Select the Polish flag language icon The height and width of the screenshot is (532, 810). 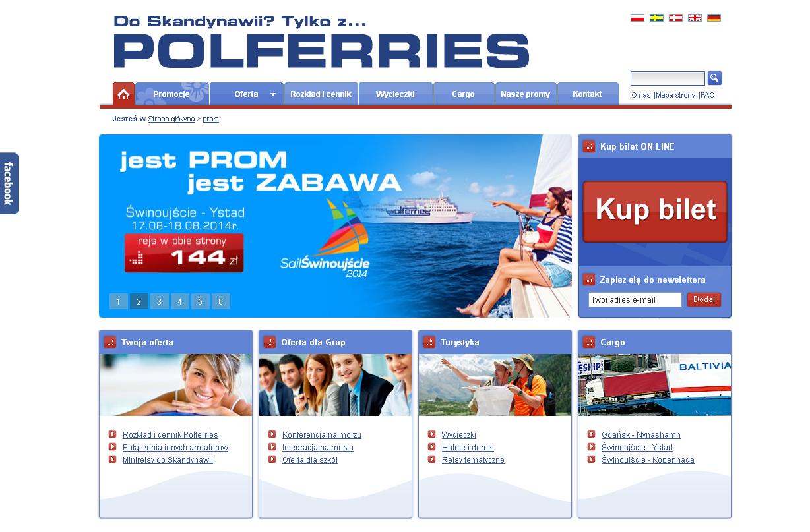point(637,18)
